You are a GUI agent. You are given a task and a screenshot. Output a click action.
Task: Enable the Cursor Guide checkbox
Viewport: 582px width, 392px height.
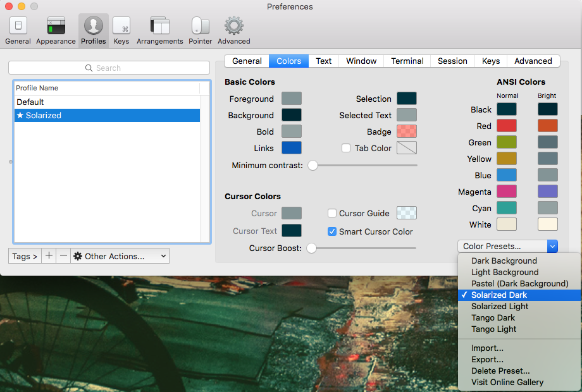coord(332,213)
